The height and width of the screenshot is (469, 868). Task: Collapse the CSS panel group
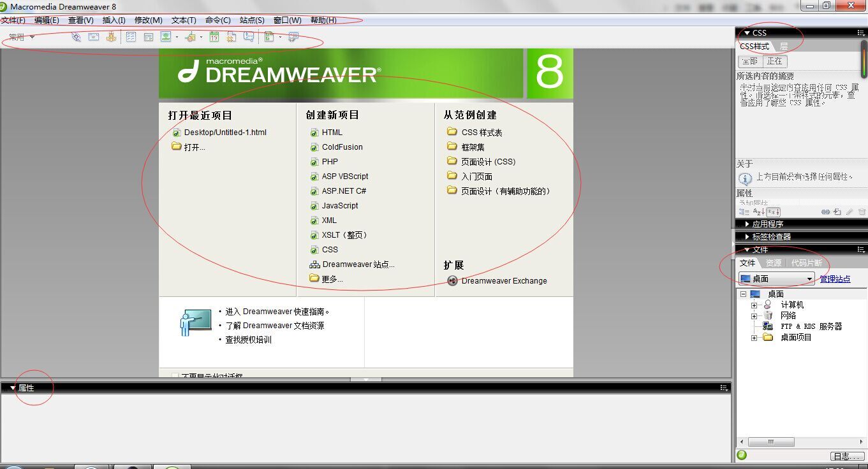(x=746, y=32)
